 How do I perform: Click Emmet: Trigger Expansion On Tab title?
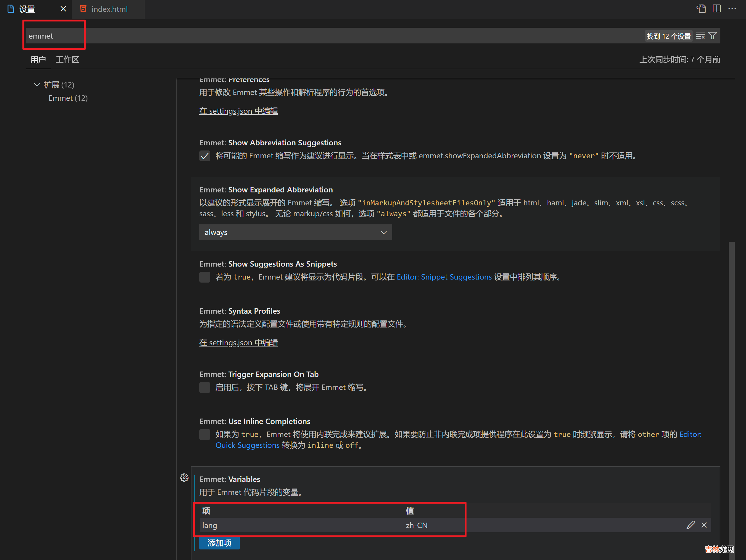click(259, 375)
